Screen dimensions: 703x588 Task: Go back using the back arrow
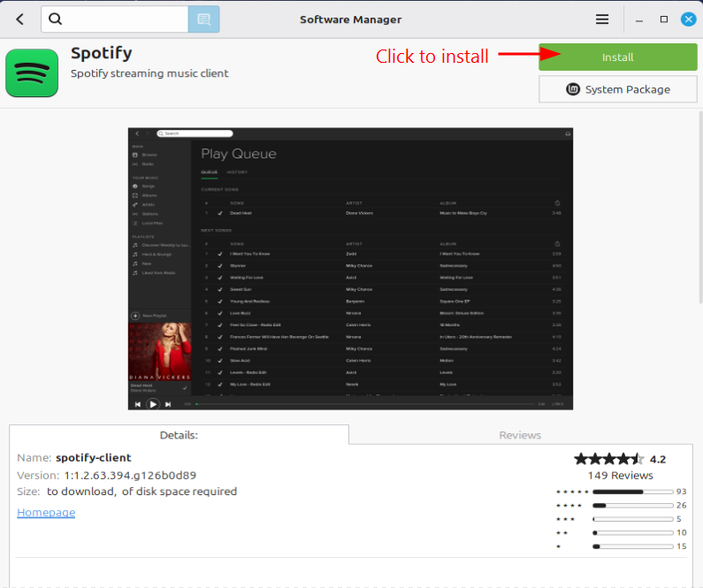[19, 19]
